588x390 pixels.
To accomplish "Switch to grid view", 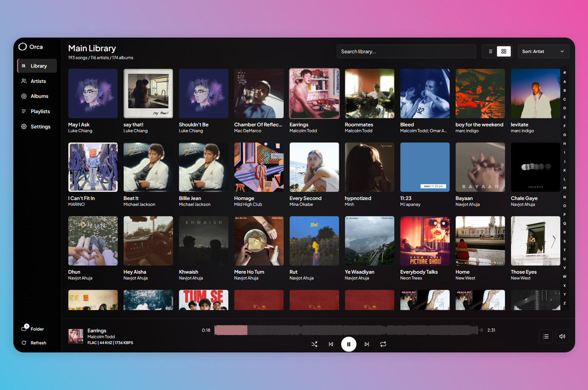I will pyautogui.click(x=504, y=51).
